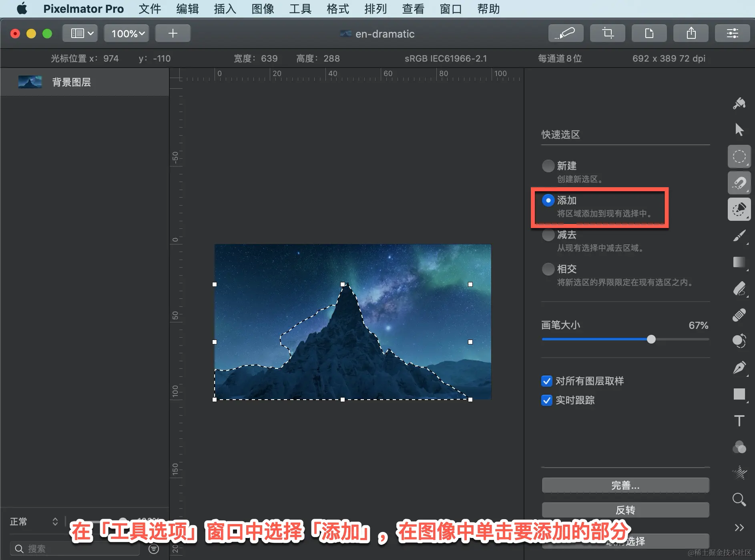Expand more tools double-chevron
This screenshot has width=755, height=560.
click(739, 528)
